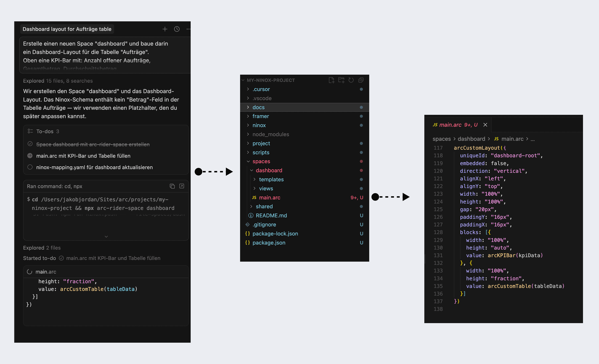Open ran command in terminal icon
This screenshot has height=364, width=599.
point(182,186)
